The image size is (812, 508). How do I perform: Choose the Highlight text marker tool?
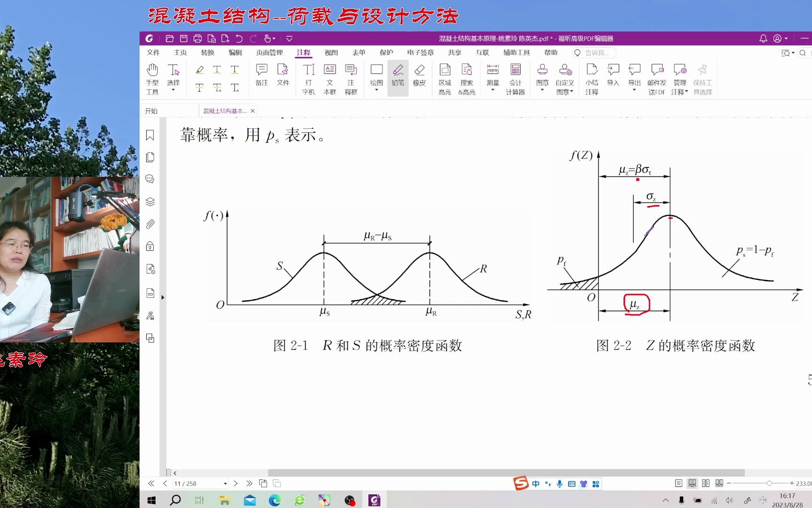pyautogui.click(x=200, y=70)
